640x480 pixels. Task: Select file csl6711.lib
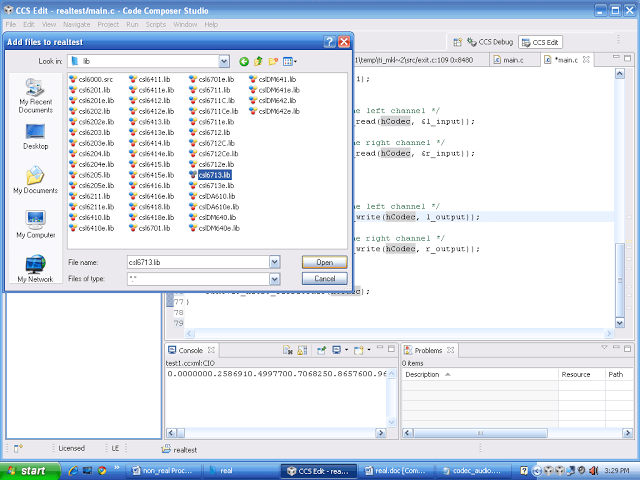pos(210,90)
